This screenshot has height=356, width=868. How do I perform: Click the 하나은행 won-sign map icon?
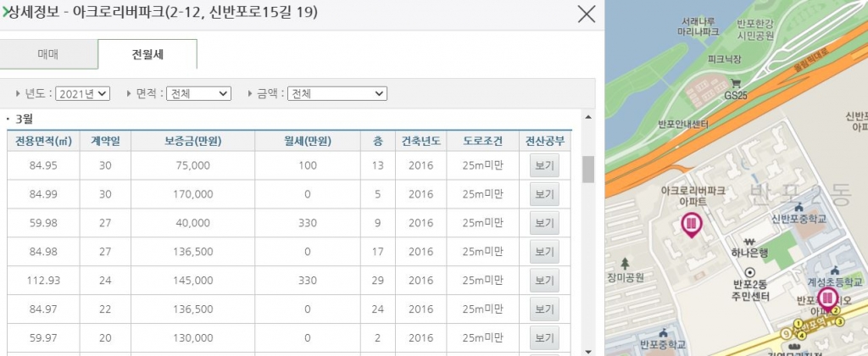(750, 242)
